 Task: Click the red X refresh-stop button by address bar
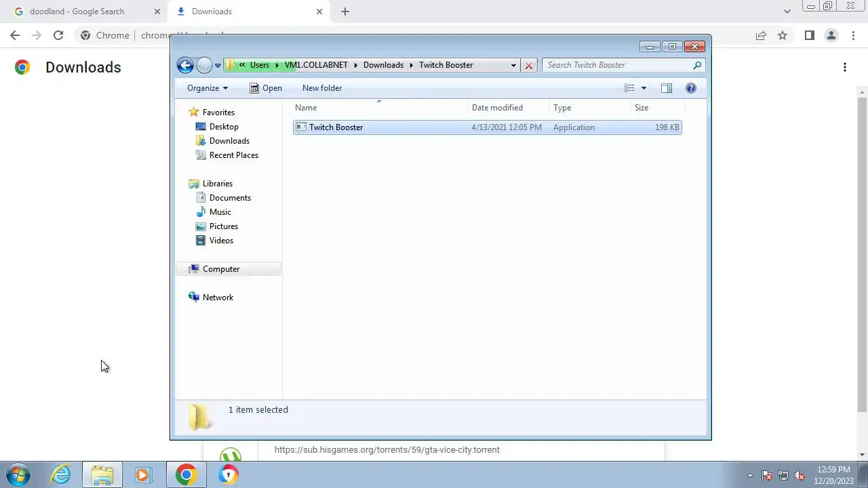529,66
